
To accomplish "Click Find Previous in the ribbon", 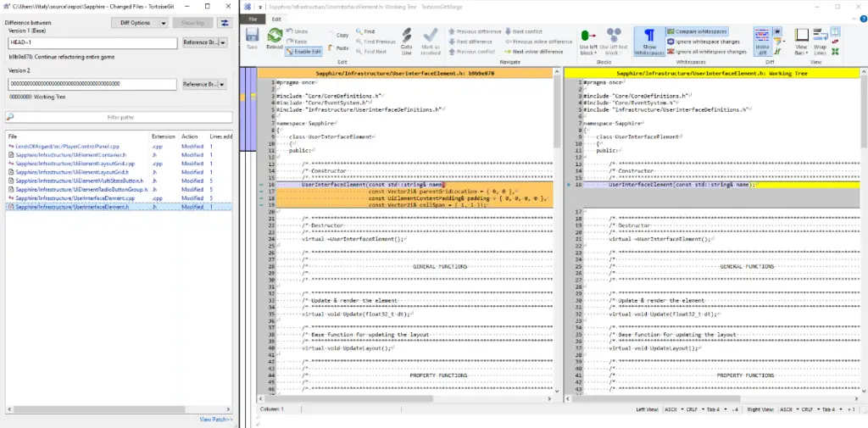I will coord(376,42).
